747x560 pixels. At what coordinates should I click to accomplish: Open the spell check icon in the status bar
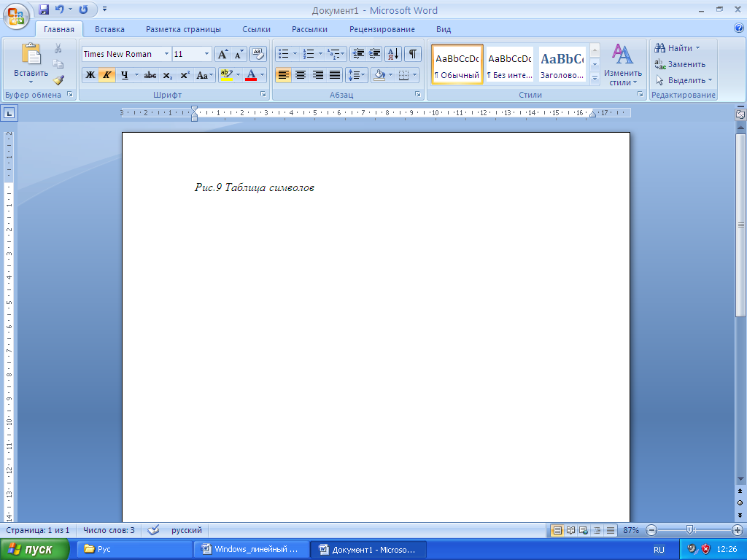pos(153,530)
